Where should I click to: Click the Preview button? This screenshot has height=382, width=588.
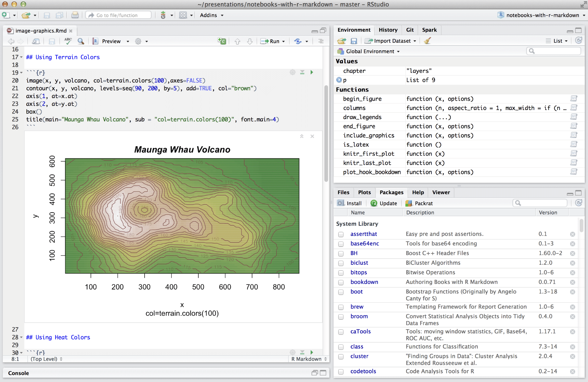pyautogui.click(x=107, y=41)
